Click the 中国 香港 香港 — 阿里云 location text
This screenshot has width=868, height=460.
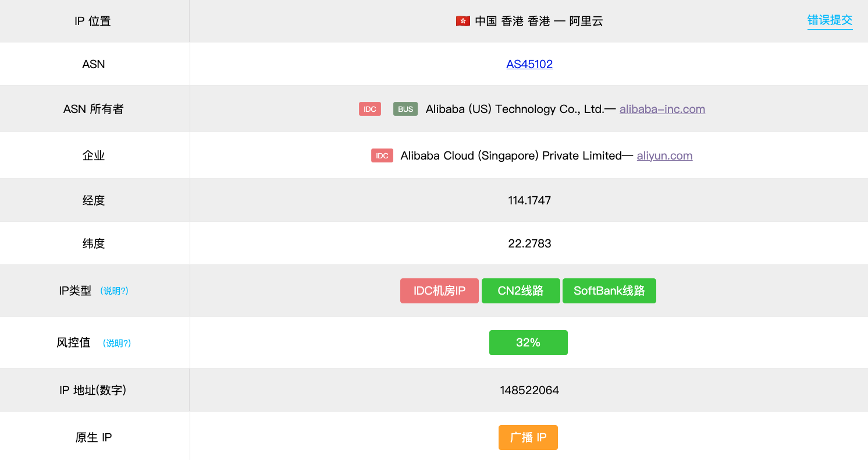click(539, 22)
